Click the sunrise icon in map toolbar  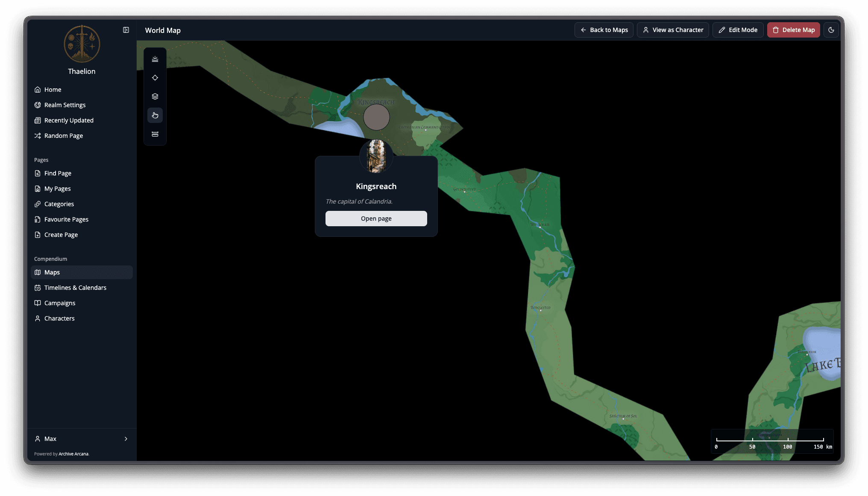coord(155,59)
